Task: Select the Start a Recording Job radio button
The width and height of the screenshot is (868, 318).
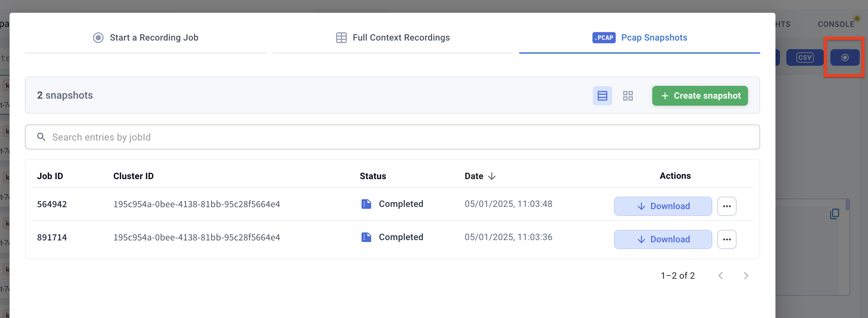Action: point(98,38)
